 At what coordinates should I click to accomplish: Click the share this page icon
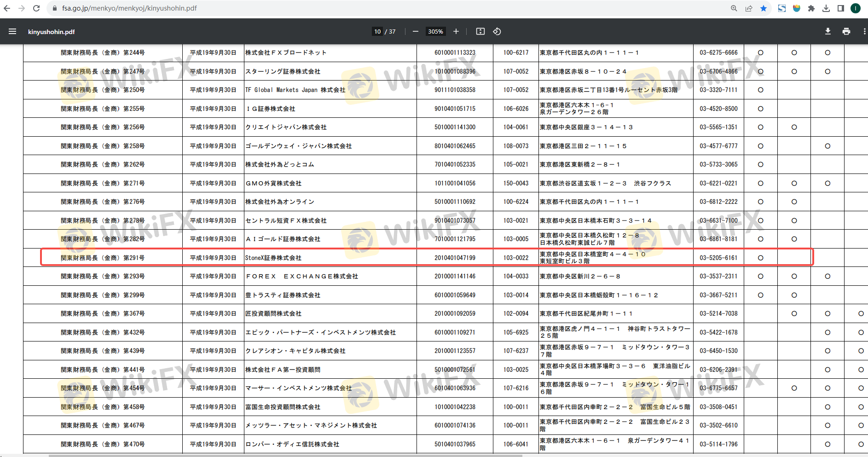[x=749, y=8]
